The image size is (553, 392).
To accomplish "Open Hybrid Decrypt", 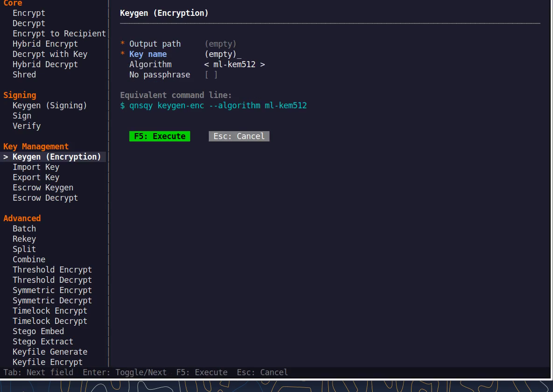I will pos(45,64).
